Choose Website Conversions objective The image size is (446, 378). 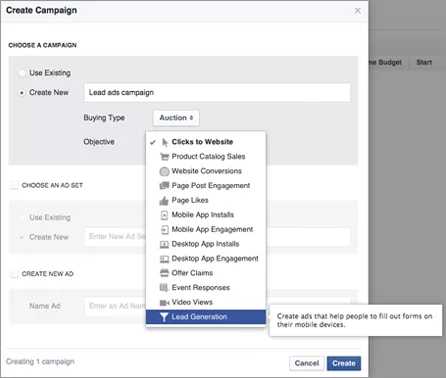click(206, 171)
